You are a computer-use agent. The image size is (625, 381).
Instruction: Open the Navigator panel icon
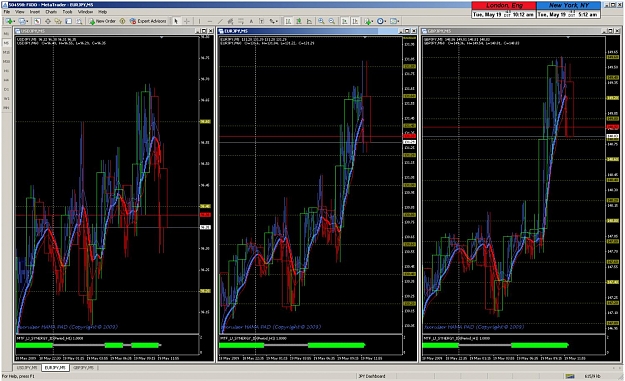coord(58,21)
